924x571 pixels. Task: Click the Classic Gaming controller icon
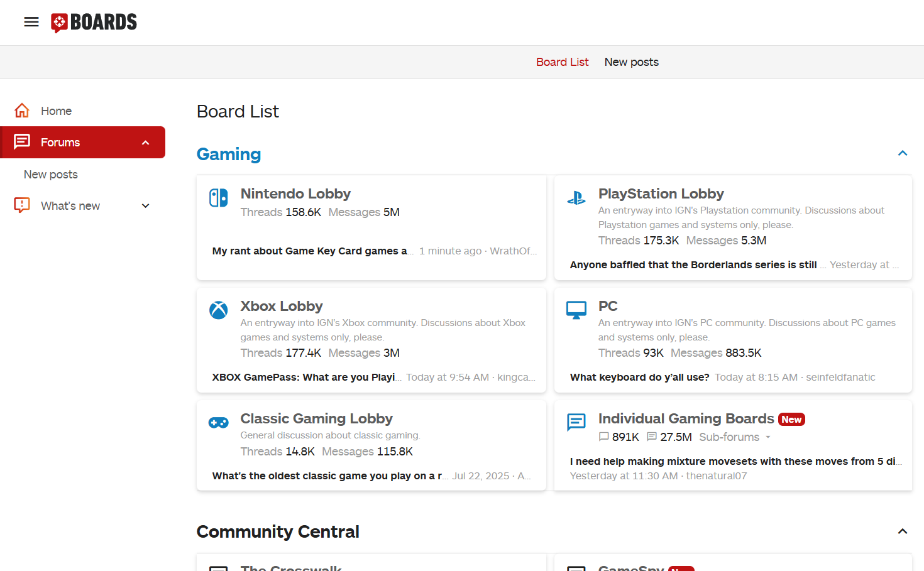(219, 423)
